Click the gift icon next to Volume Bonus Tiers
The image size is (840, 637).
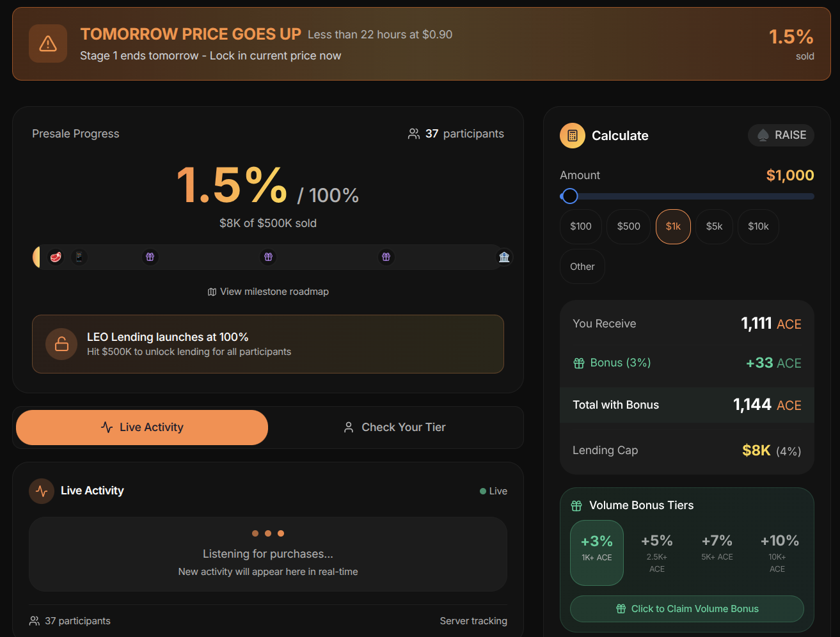576,506
